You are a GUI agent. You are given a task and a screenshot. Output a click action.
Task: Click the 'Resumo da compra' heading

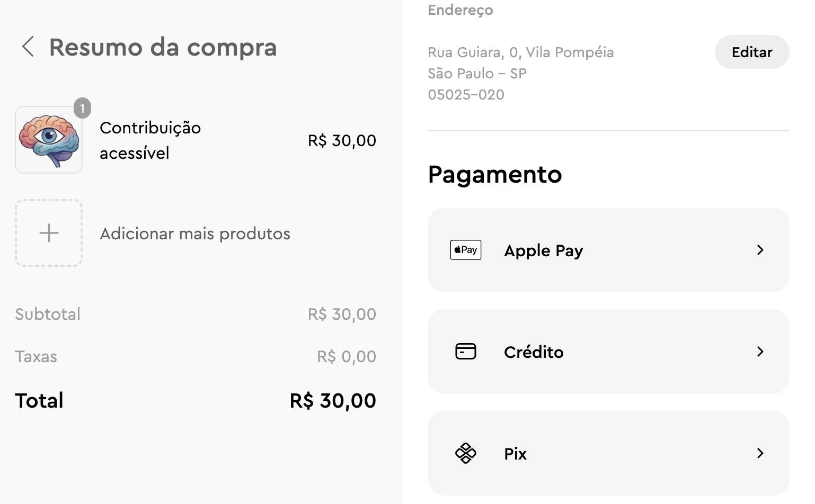[163, 47]
